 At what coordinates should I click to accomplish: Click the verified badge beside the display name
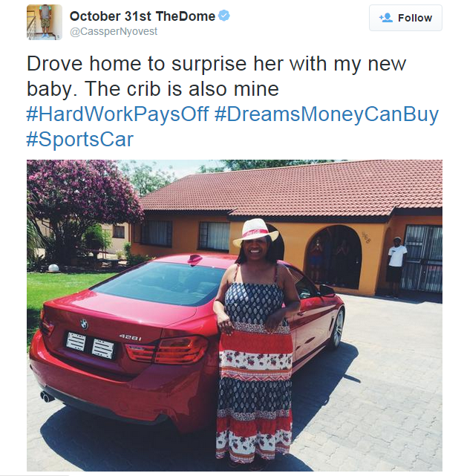(224, 16)
